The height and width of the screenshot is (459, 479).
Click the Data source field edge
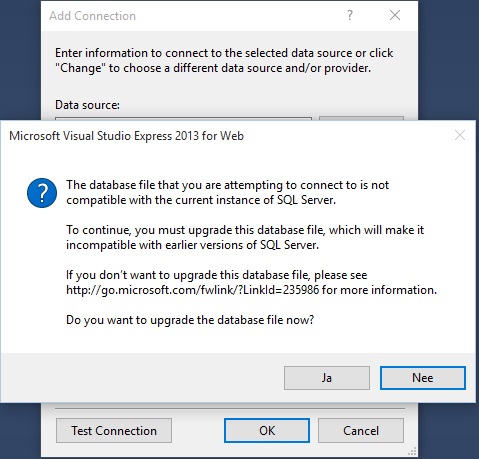coord(183,118)
